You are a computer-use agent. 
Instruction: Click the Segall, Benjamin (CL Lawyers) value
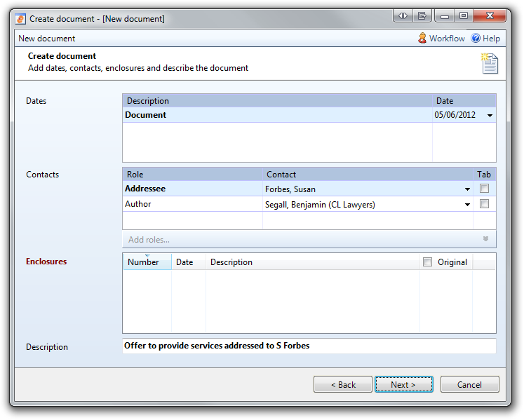[320, 205]
